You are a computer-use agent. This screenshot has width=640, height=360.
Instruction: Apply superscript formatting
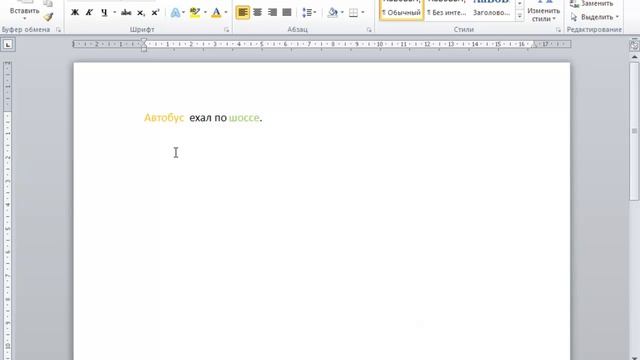155,13
